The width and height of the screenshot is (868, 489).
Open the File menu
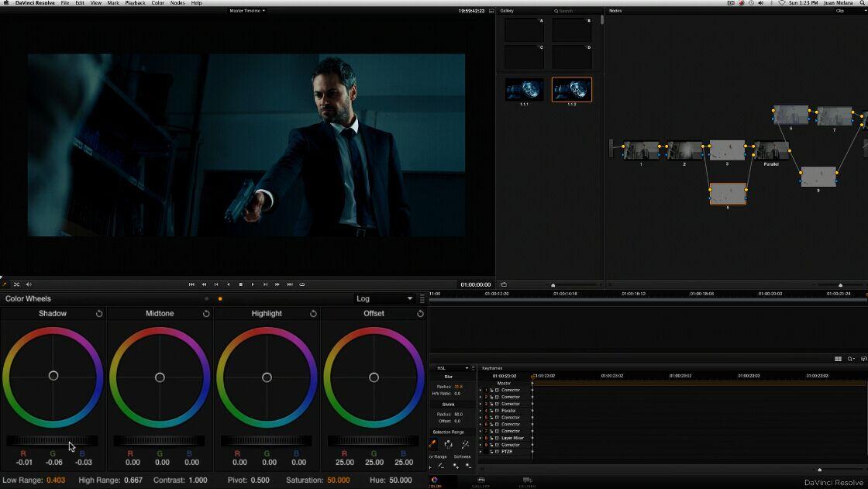point(65,3)
